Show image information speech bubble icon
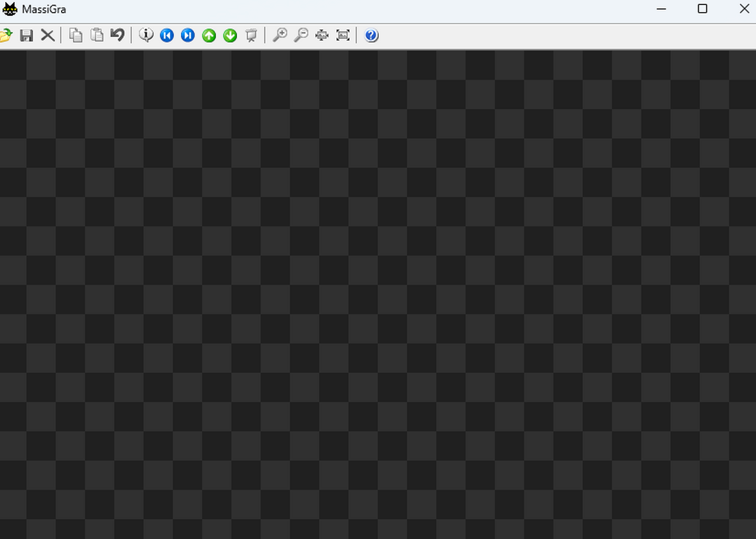The height and width of the screenshot is (539, 756). [x=146, y=35]
